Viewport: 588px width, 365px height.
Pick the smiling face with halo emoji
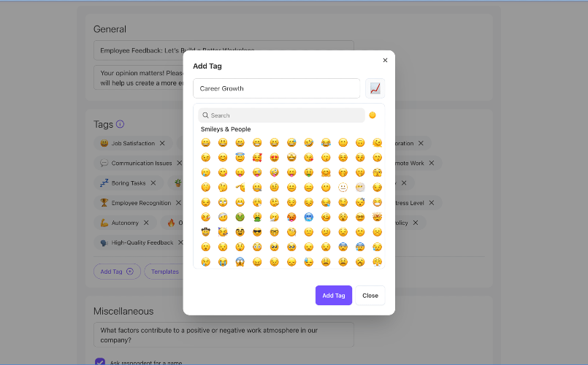coord(240,158)
